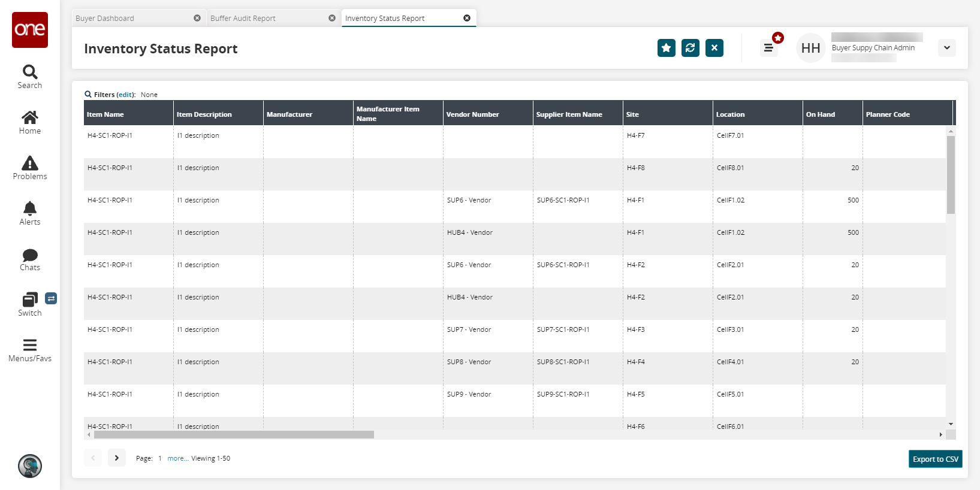Go to the next page arrow

click(117, 458)
